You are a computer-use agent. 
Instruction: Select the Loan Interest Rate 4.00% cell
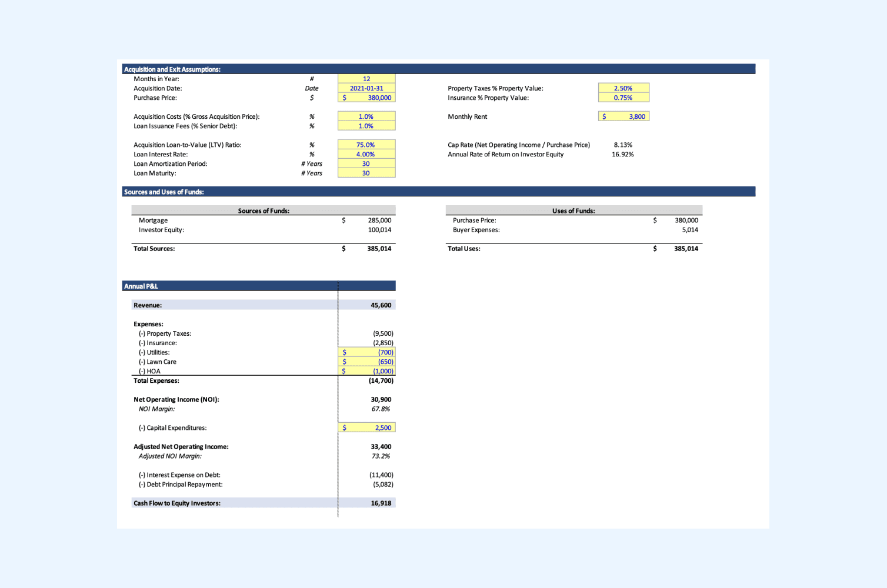tap(366, 154)
